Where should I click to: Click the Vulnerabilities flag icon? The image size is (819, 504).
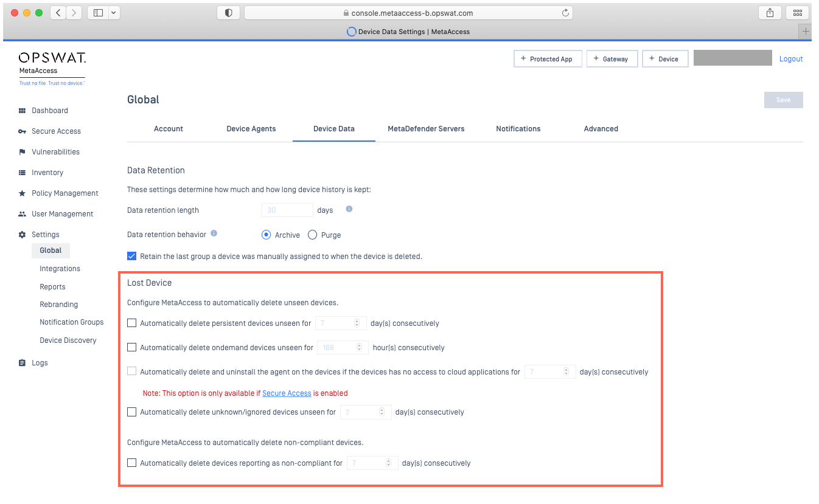pyautogui.click(x=22, y=152)
